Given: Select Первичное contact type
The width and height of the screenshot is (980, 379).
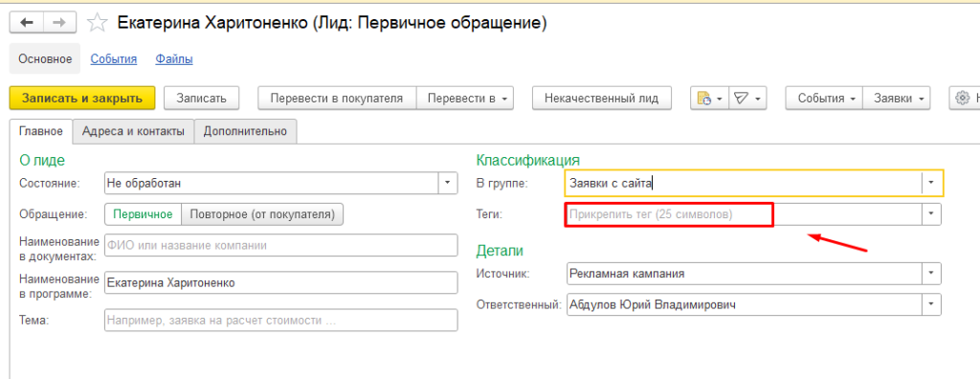Looking at the screenshot, I should [143, 213].
